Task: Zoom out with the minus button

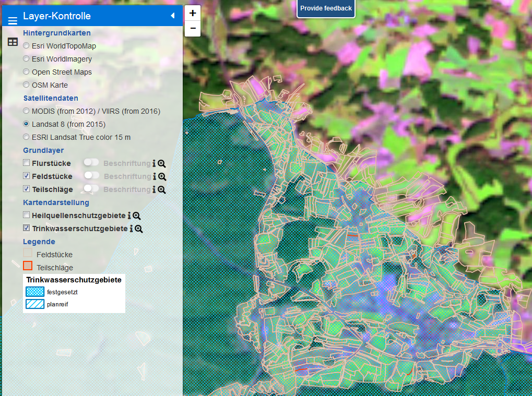Action: click(x=193, y=29)
